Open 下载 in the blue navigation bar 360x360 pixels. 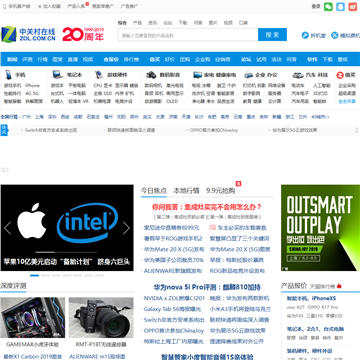click(328, 59)
